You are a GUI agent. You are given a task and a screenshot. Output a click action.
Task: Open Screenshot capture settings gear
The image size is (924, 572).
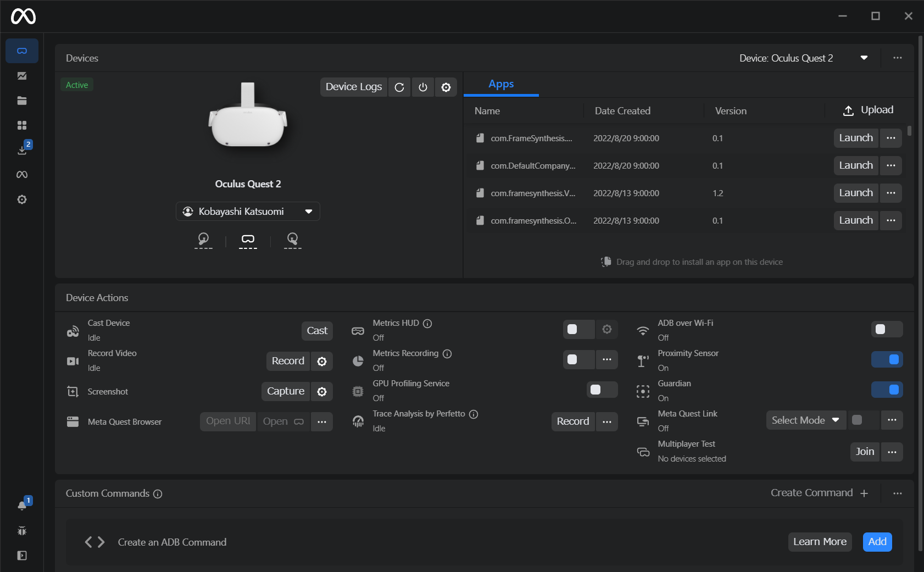[x=322, y=391]
